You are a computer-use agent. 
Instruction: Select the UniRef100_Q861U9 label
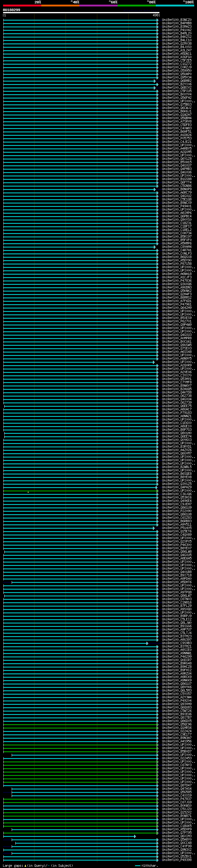[x=176, y=507]
